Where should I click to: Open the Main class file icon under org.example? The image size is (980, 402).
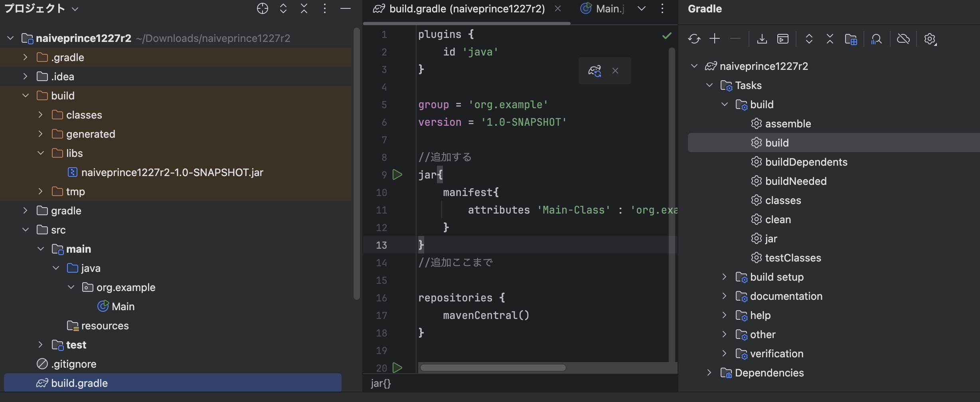pyautogui.click(x=103, y=306)
